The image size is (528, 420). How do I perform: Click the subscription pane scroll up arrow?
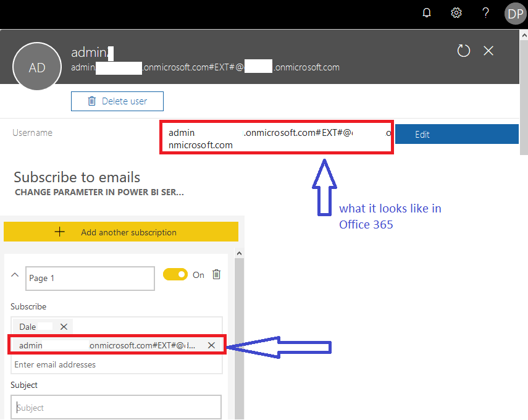[x=239, y=253]
